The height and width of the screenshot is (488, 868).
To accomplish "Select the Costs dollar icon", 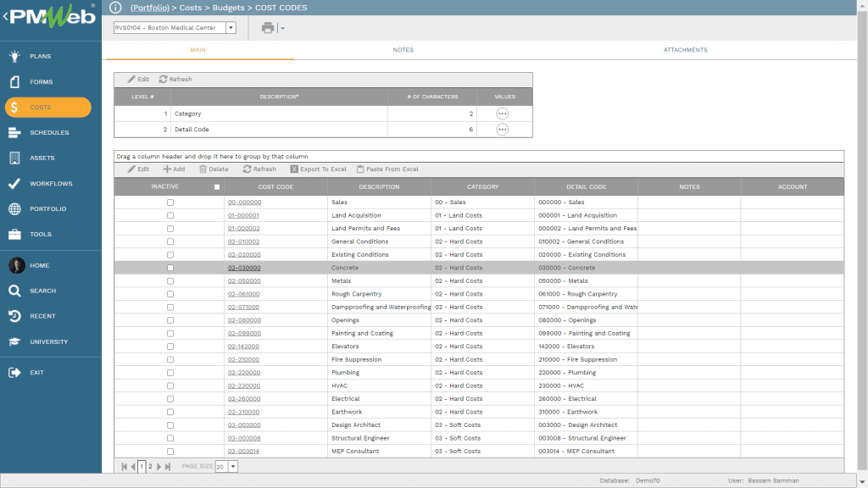I will pyautogui.click(x=15, y=107).
